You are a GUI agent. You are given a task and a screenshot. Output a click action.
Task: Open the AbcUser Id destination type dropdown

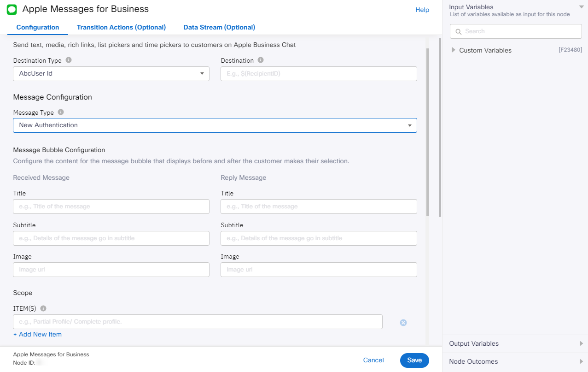111,74
